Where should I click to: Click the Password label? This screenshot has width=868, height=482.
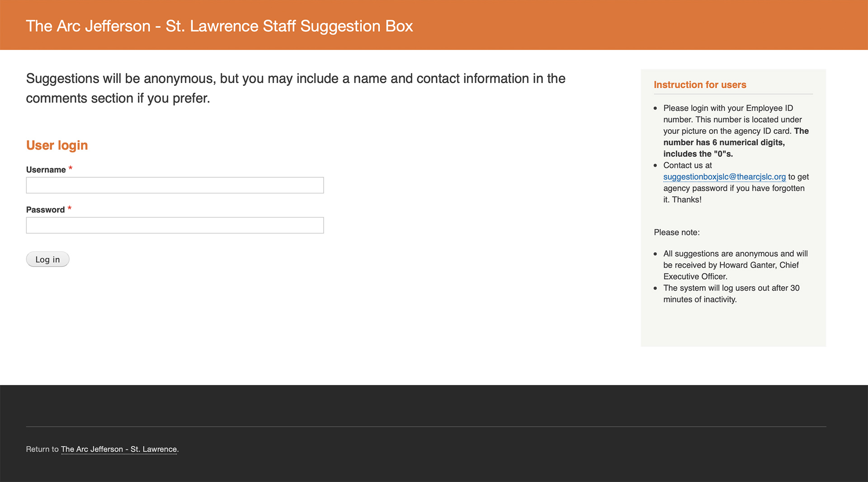[46, 210]
